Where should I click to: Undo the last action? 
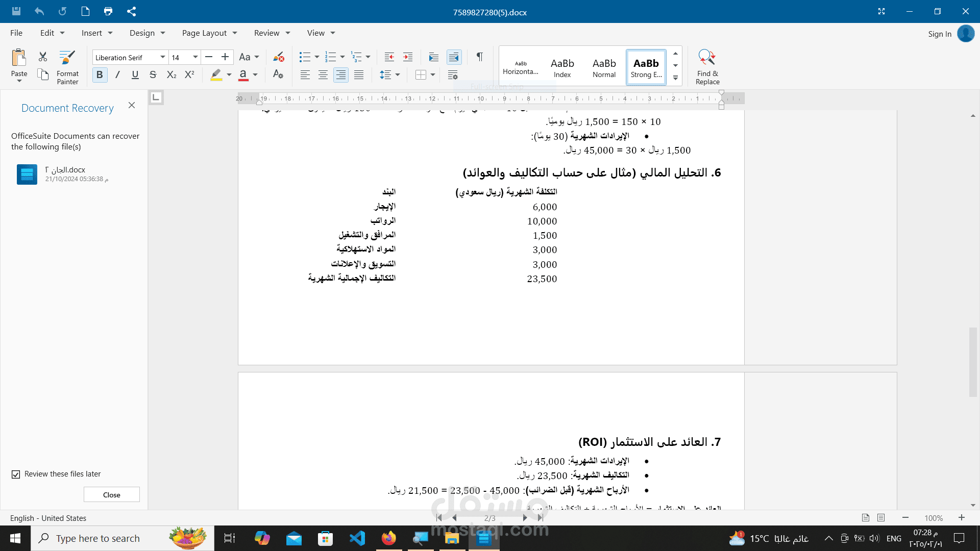(39, 11)
